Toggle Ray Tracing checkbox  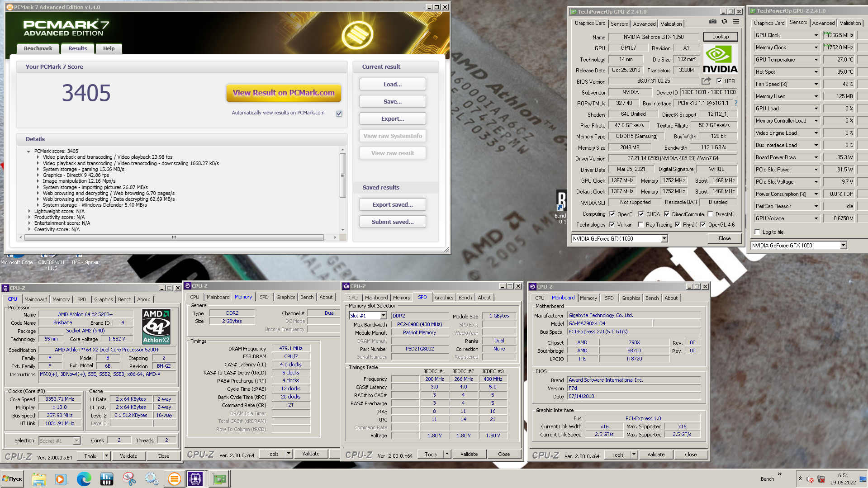coord(640,225)
